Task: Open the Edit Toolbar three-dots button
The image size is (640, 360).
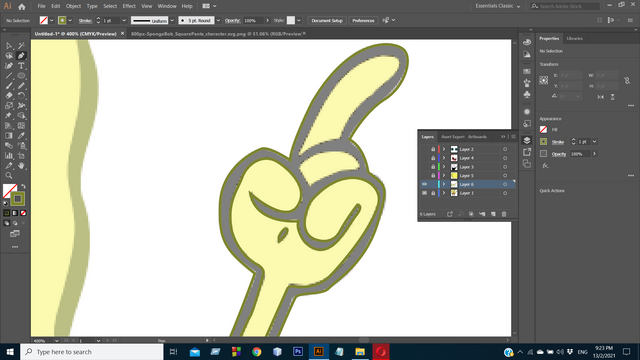Action: tap(15, 247)
